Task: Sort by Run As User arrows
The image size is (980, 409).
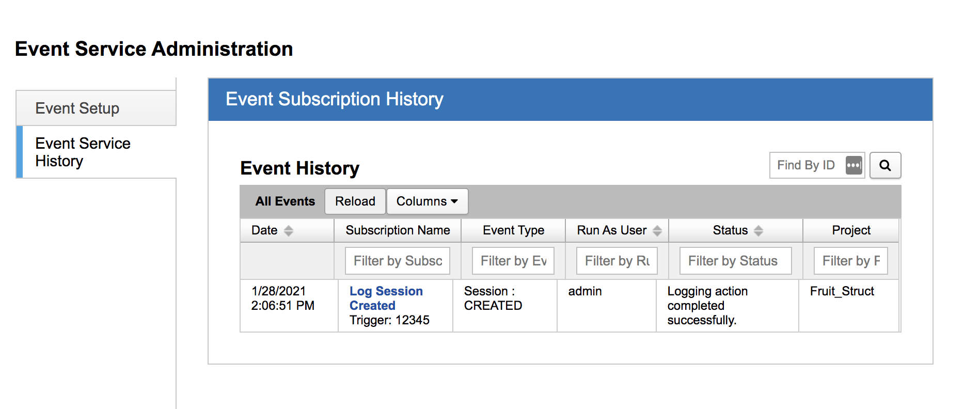Action: (657, 231)
